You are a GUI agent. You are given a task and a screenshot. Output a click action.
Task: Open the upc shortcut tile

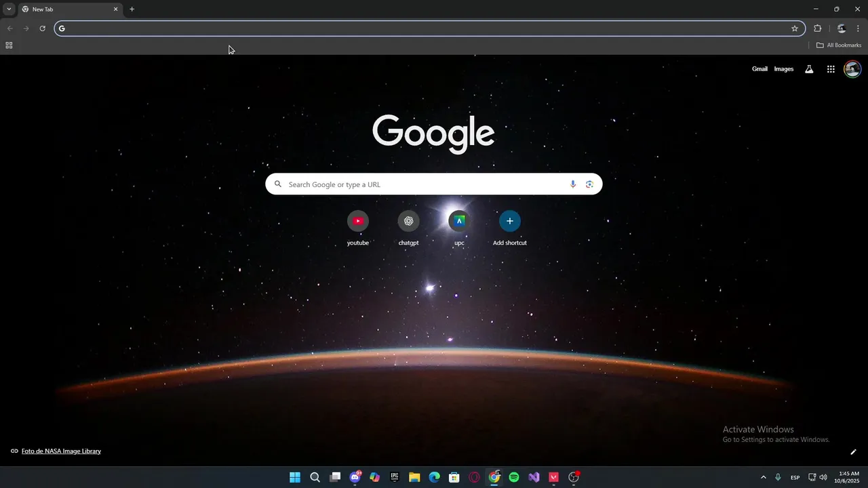pyautogui.click(x=459, y=221)
